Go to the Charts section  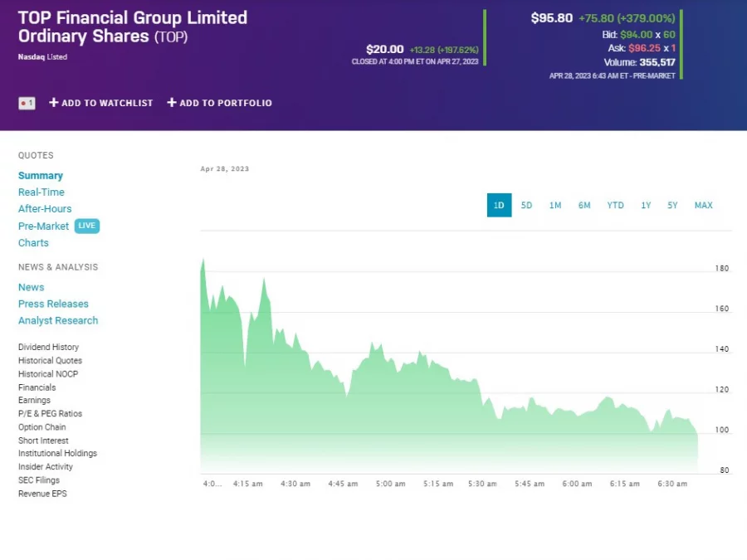pos(33,243)
